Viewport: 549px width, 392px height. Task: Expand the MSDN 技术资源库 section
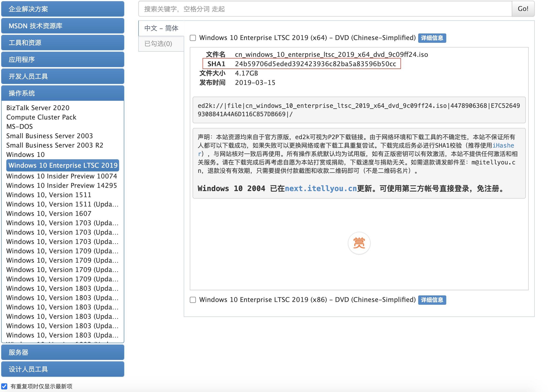point(62,26)
